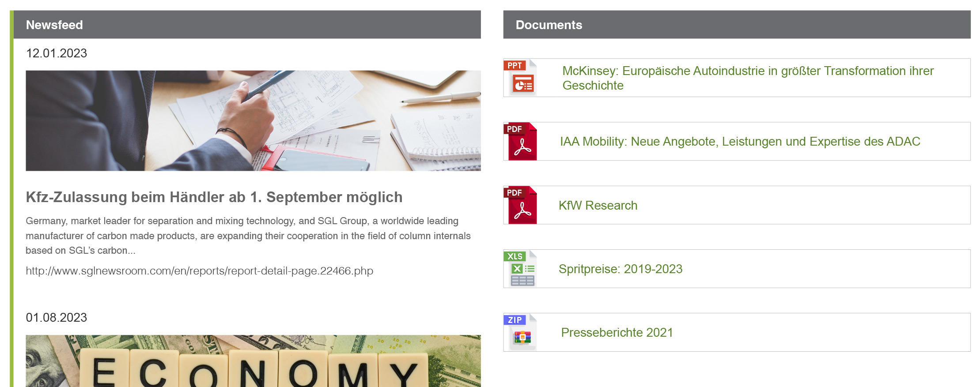Click the PDF icon beside IAA Mobility
Image resolution: width=980 pixels, height=387 pixels.
click(x=520, y=141)
